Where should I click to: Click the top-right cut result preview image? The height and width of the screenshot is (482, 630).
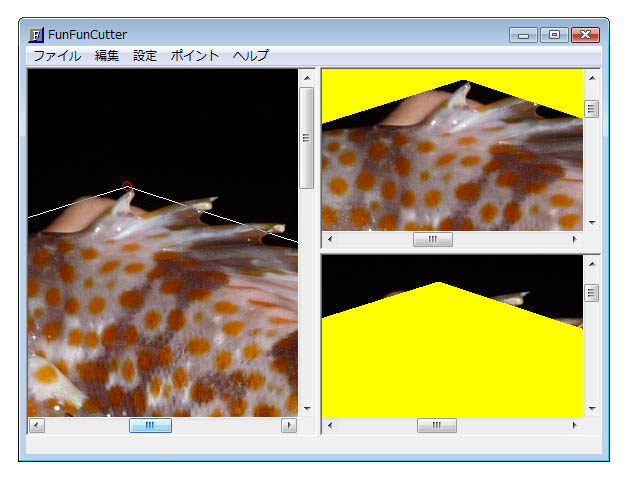click(x=452, y=150)
